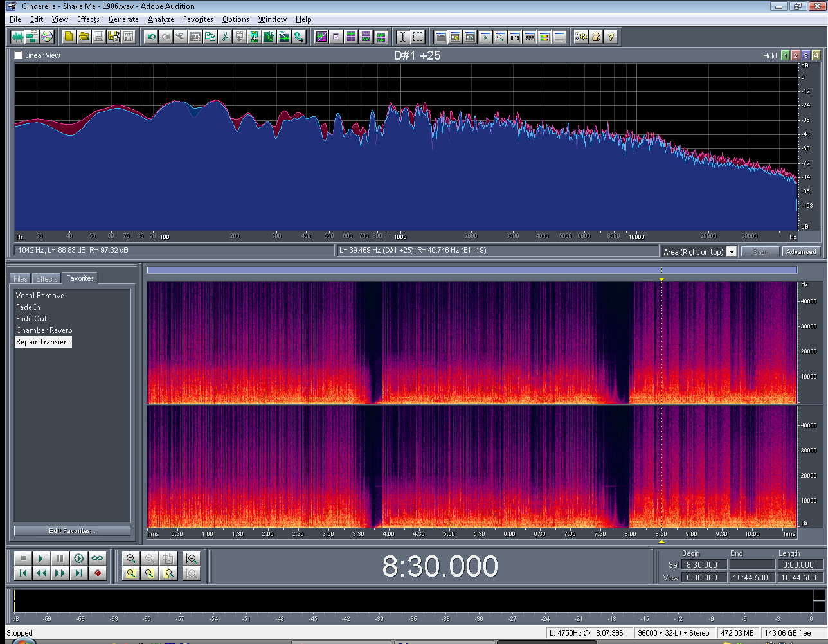Toggle Hold button 1

pos(785,55)
